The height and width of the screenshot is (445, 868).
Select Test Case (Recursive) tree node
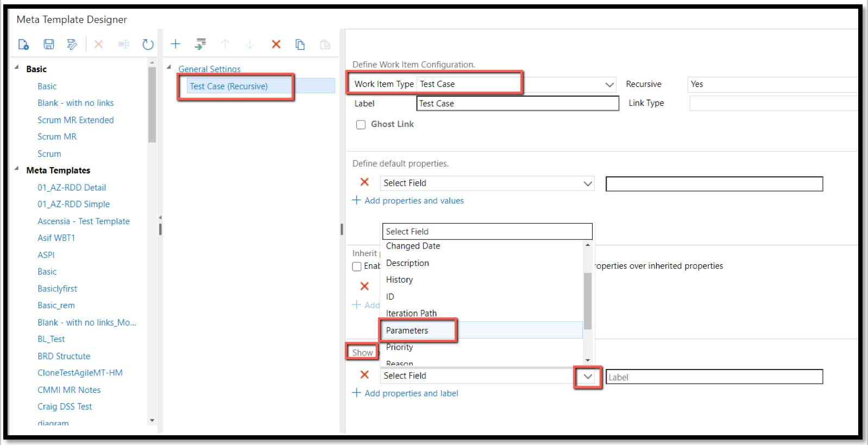pos(229,86)
